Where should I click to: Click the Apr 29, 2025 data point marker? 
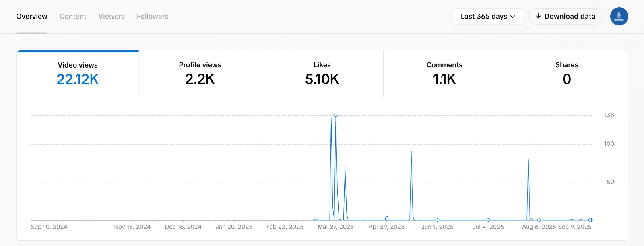(x=386, y=218)
